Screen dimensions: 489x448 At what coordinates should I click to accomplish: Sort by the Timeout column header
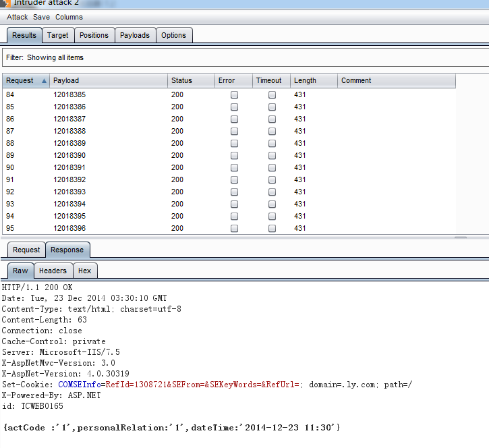coord(271,80)
